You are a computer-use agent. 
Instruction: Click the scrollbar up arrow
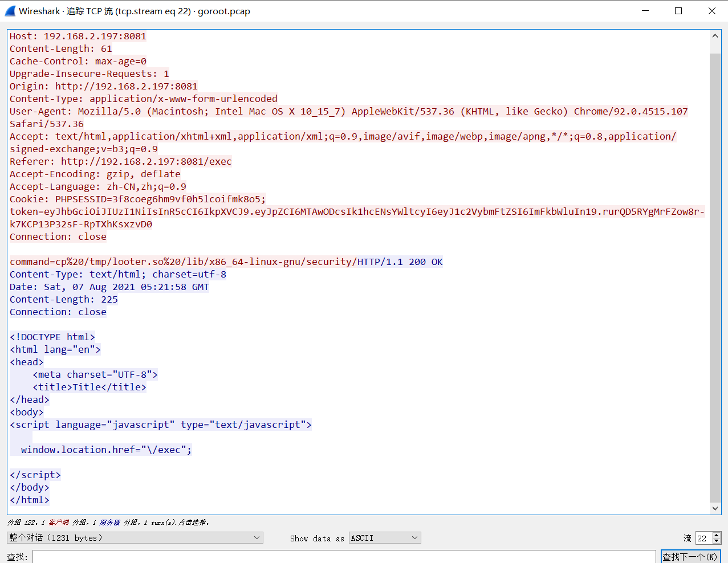coord(715,36)
